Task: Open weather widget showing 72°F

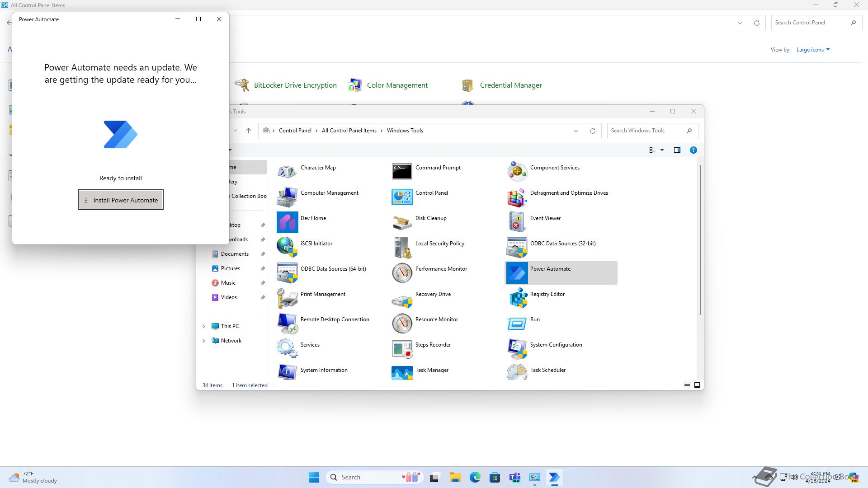Action: (x=33, y=477)
